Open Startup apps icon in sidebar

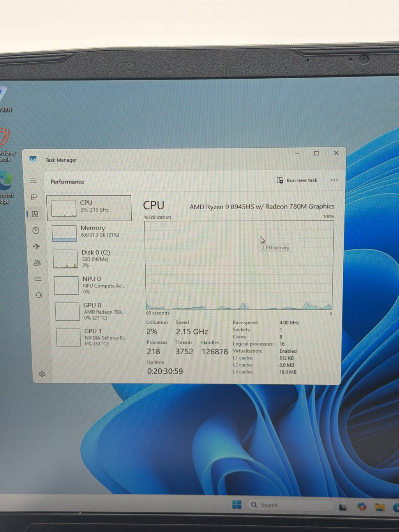[37, 246]
